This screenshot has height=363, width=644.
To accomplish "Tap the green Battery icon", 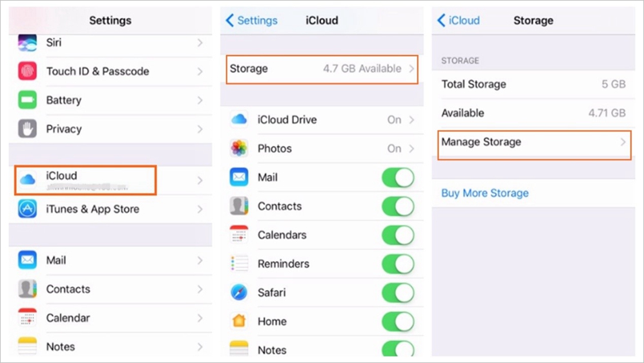I will point(28,99).
